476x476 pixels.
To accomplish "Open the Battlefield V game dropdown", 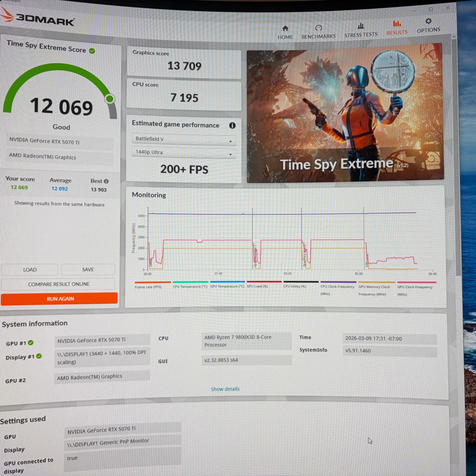I will [184, 140].
